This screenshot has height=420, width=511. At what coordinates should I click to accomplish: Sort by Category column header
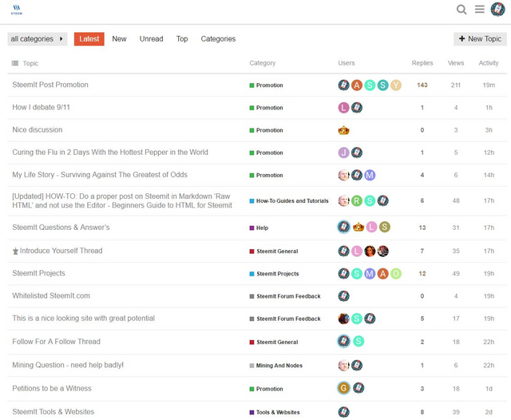click(263, 63)
